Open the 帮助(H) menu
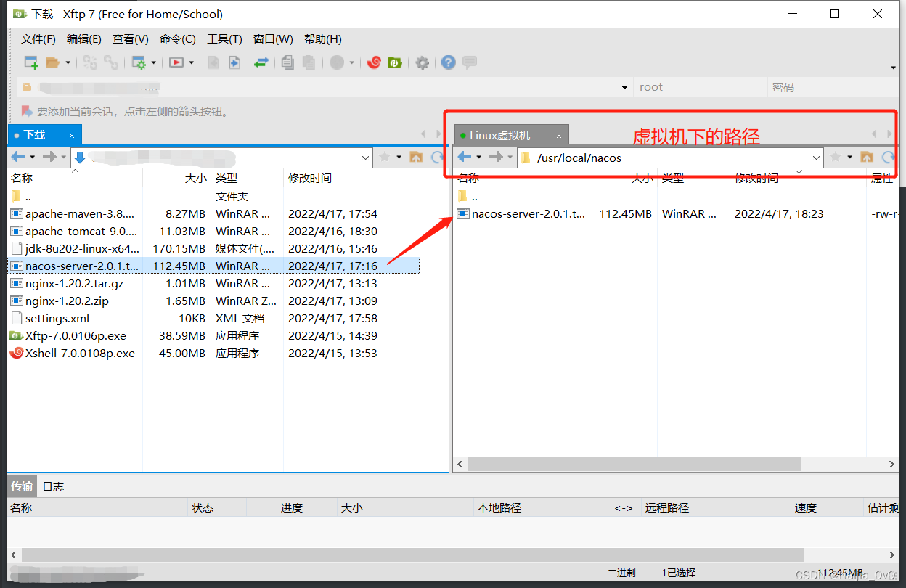The image size is (906, 588). 323,39
